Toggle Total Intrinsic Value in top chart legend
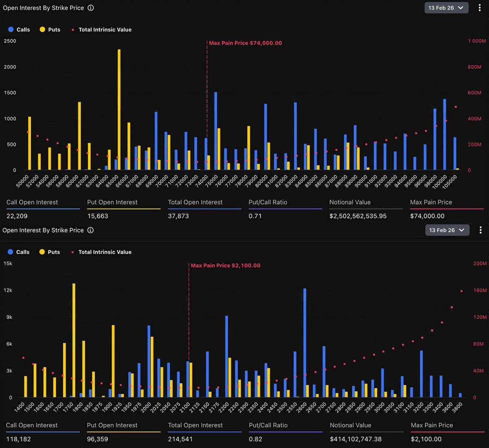This screenshot has height=448, width=489. pos(101,30)
